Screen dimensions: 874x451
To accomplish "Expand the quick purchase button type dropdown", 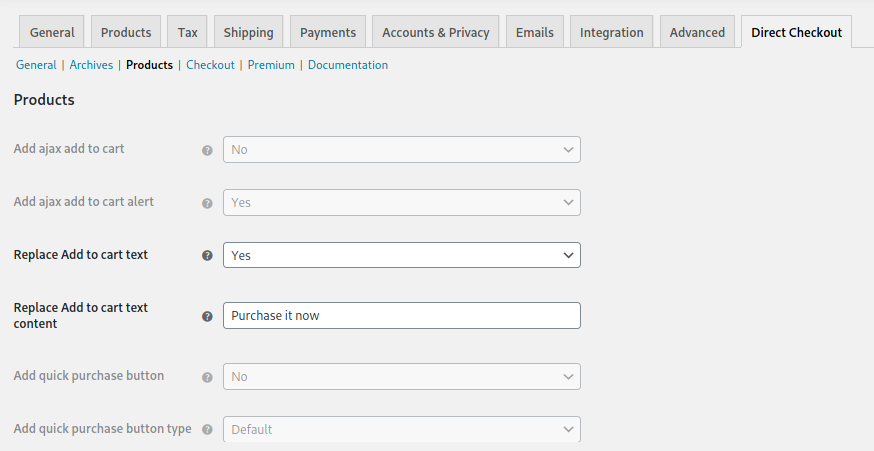I will [x=401, y=429].
